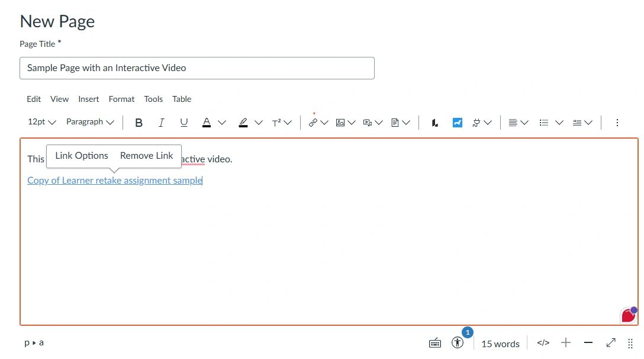Click Remove Link in the popup

(x=147, y=156)
